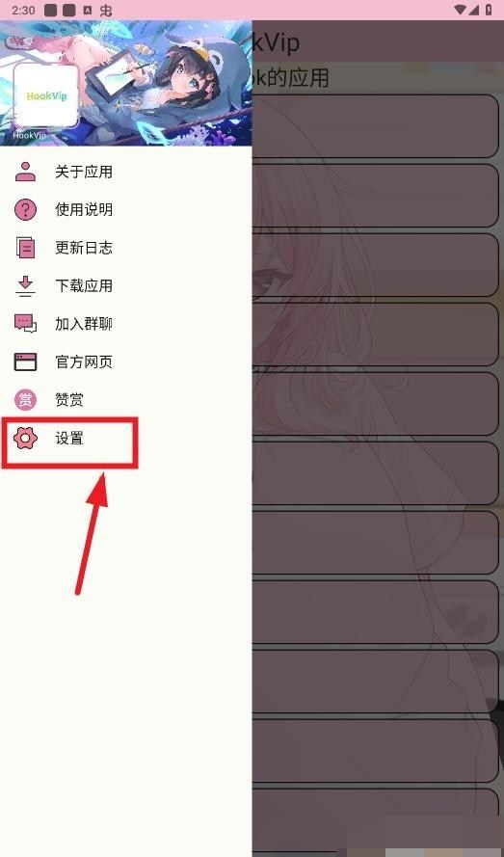The width and height of the screenshot is (504, 857).
Task: Tap the first dimmed app card
Action: tap(376, 126)
